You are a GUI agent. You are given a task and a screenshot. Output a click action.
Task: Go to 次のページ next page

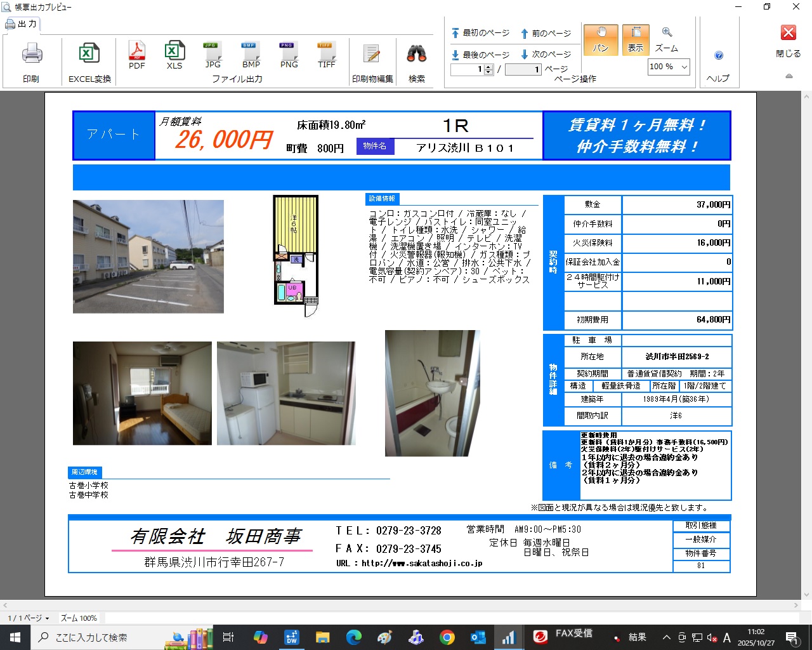[x=546, y=55]
